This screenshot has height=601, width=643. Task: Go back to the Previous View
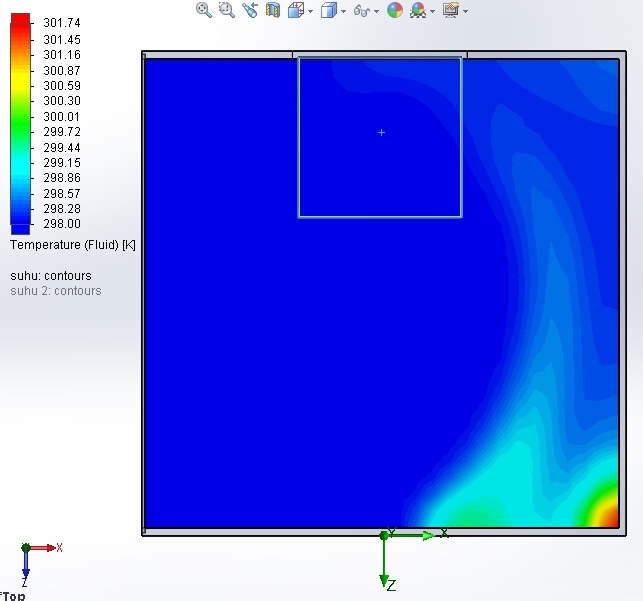click(250, 10)
